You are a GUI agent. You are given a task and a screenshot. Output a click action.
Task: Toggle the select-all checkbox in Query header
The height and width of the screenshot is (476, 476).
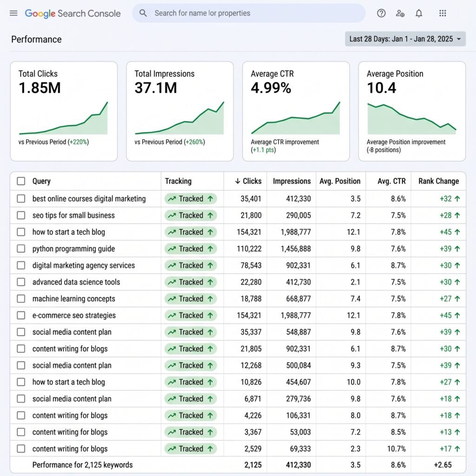21,181
